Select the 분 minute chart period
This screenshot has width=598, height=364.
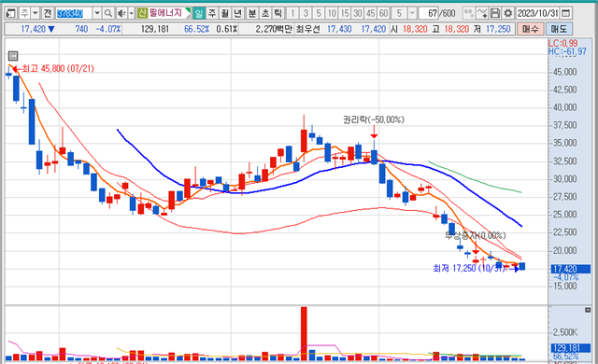[x=252, y=14]
